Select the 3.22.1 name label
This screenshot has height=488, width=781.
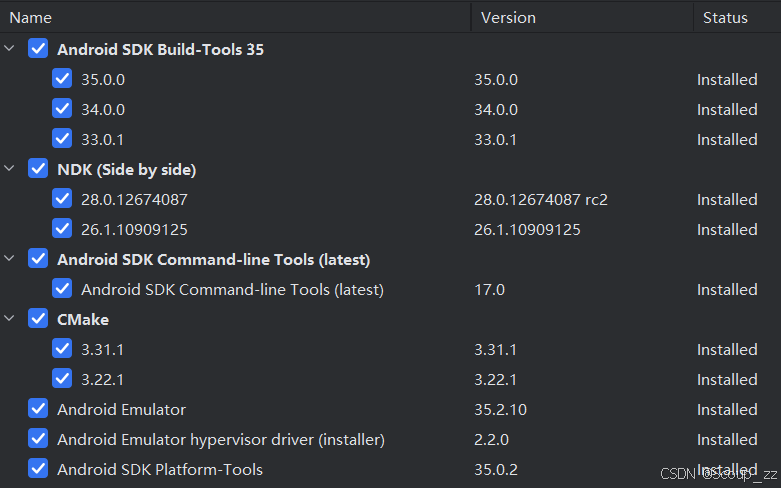(103, 379)
